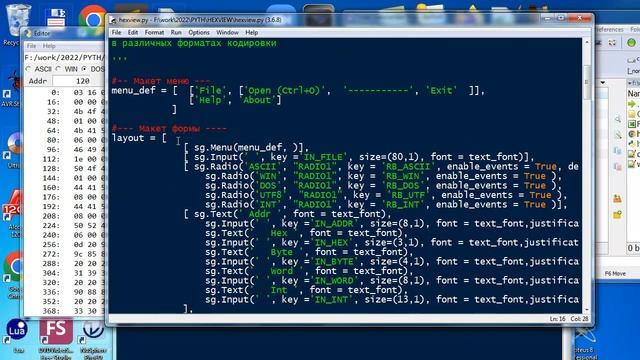Open the Recycle Bin desktop icon
Image resolution: width=640 pixels, height=360 pixels.
17,20
